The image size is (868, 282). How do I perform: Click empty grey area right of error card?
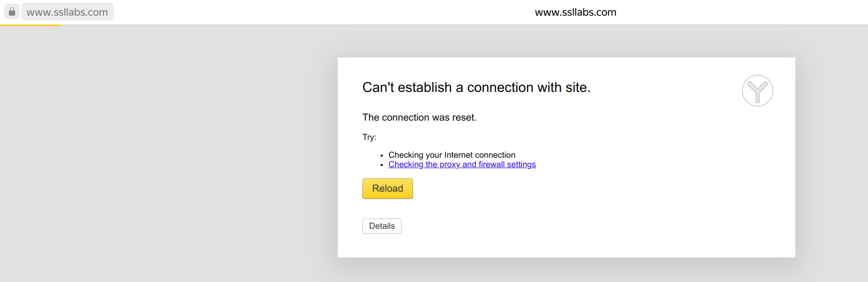(x=831, y=157)
